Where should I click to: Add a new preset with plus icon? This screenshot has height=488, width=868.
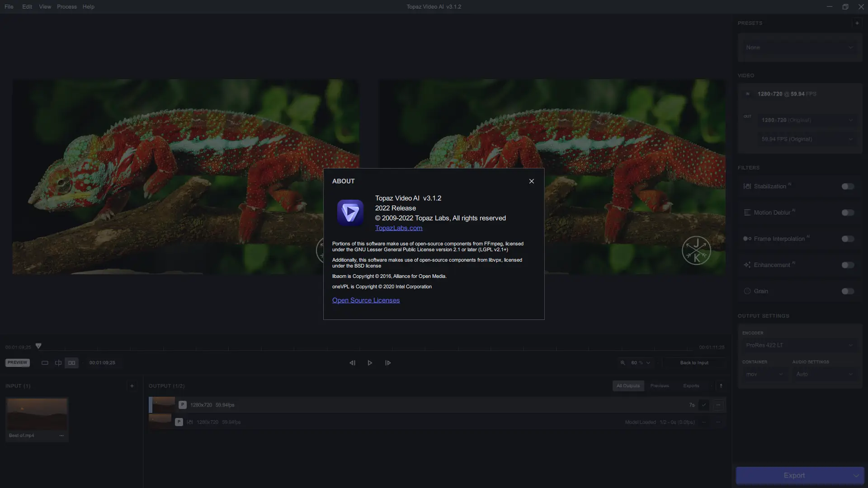pos(857,23)
